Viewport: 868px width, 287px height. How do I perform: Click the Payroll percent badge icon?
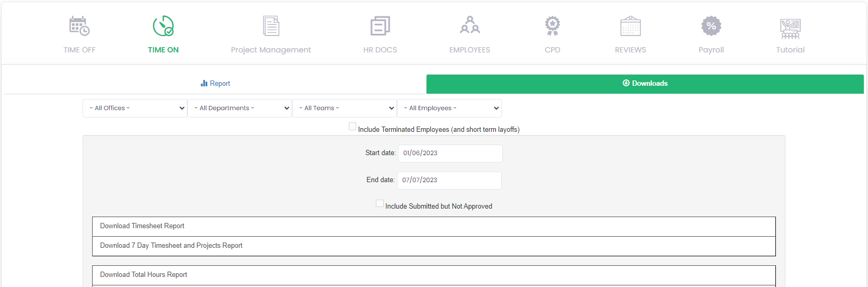click(x=711, y=26)
